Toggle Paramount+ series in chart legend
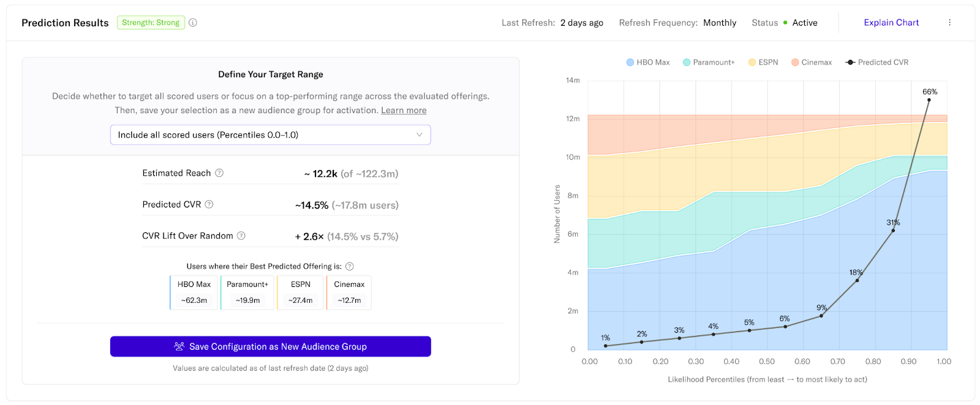The height and width of the screenshot is (405, 980). pyautogui.click(x=708, y=62)
